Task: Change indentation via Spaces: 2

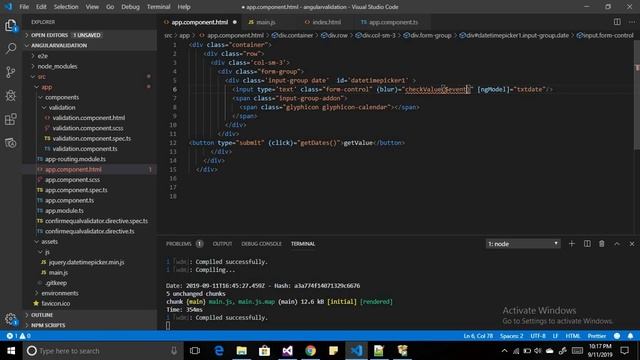Action: point(511,336)
